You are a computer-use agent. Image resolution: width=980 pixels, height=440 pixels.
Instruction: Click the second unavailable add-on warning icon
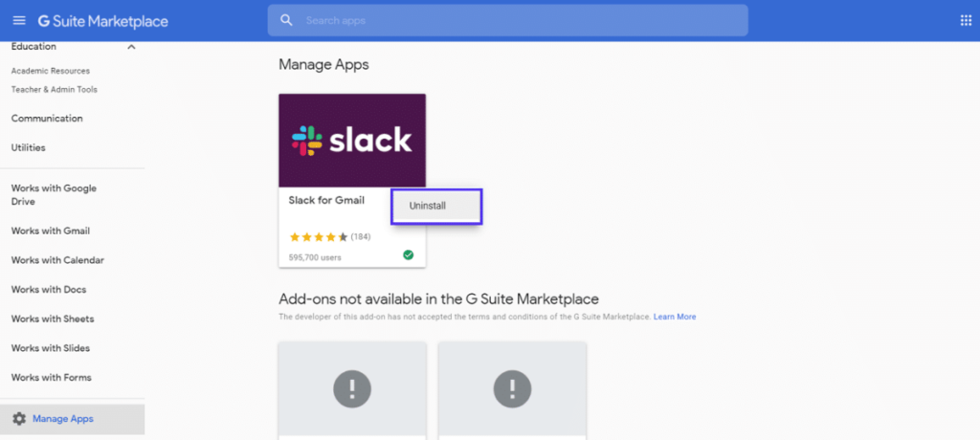512,388
